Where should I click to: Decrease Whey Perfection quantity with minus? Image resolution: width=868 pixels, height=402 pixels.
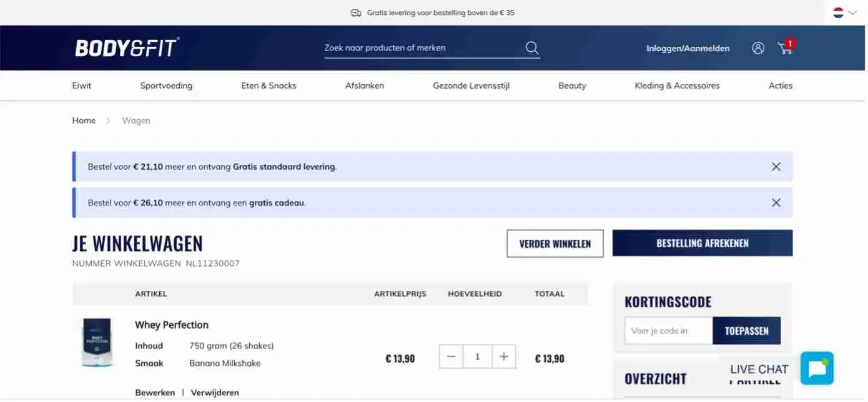[x=451, y=357]
